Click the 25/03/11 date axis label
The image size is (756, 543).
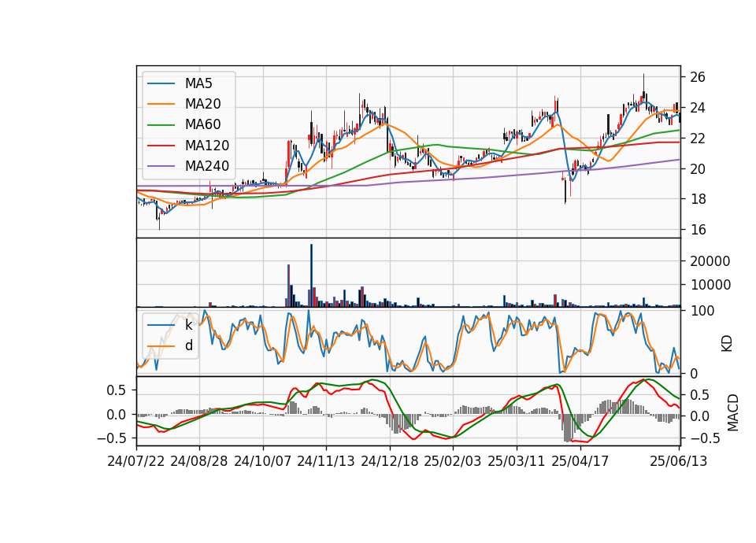pyautogui.click(x=517, y=461)
